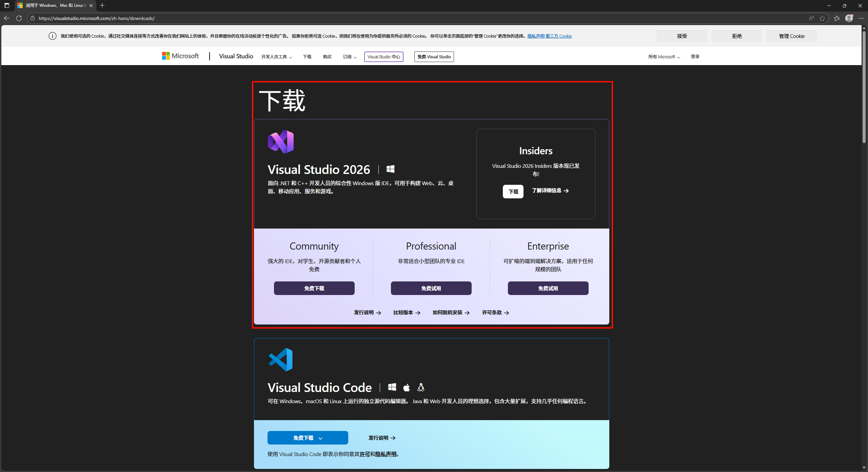Click the Windows icon beside Visual Studio 2026
Image resolution: width=868 pixels, height=472 pixels.
click(x=390, y=169)
